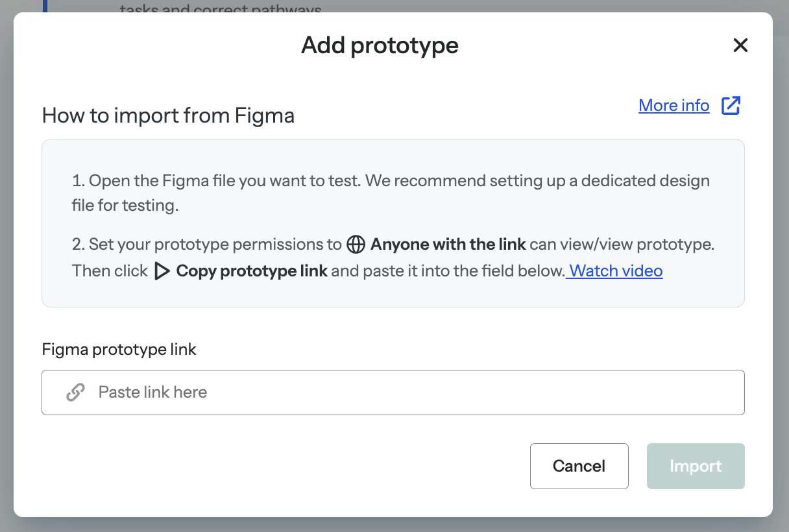Click the external link arrow icon
This screenshot has height=532, width=789.
731,105
